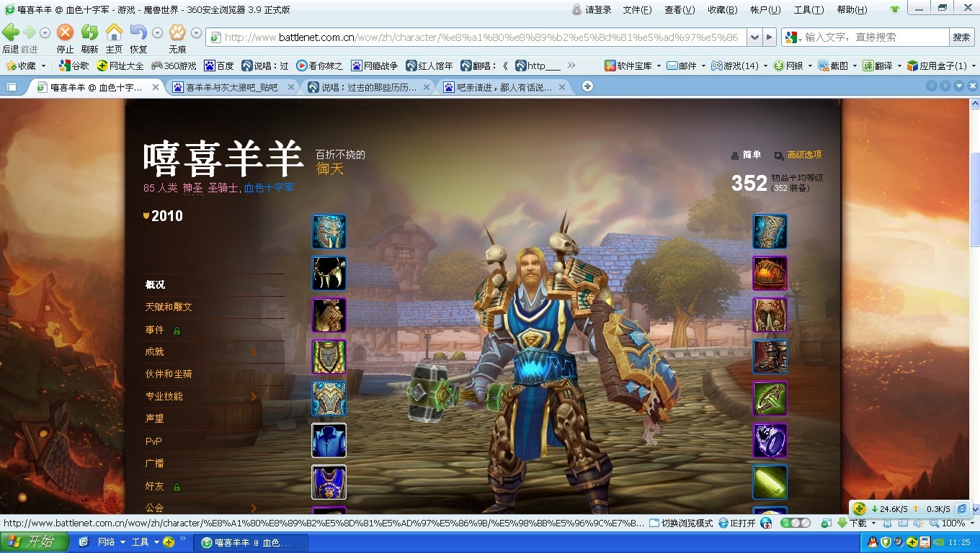Open the 工具(T) menu
980x553 pixels.
(808, 9)
